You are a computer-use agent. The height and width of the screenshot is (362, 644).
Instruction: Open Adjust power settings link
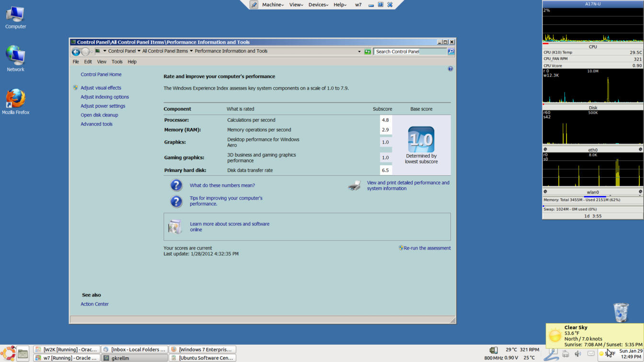[x=103, y=106]
